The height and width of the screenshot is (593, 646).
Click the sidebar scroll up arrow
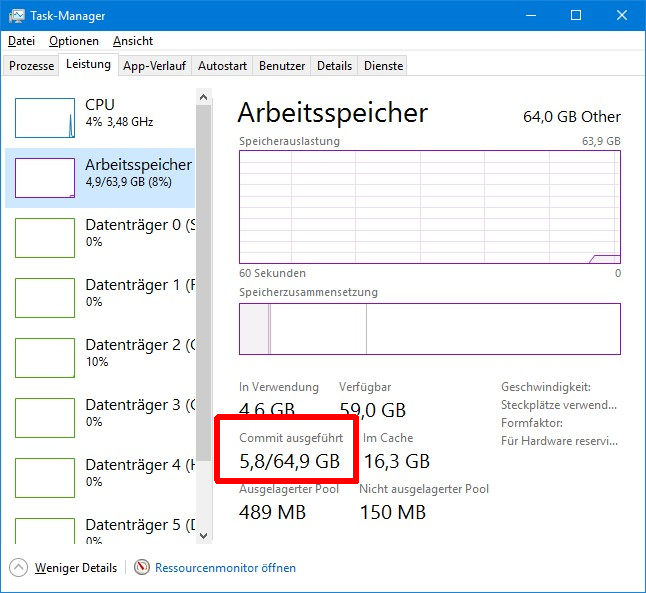coord(203,97)
